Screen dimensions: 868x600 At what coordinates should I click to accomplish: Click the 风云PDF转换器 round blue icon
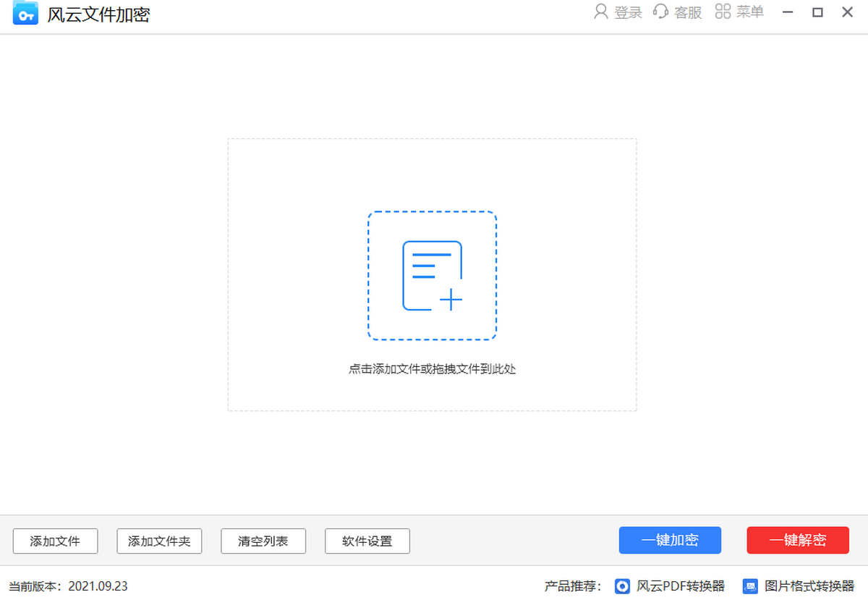(x=622, y=586)
